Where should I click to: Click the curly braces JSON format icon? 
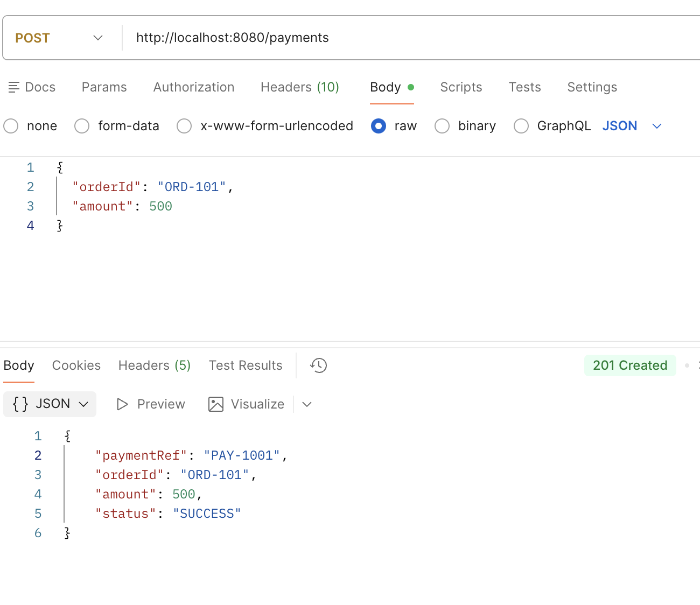point(20,404)
